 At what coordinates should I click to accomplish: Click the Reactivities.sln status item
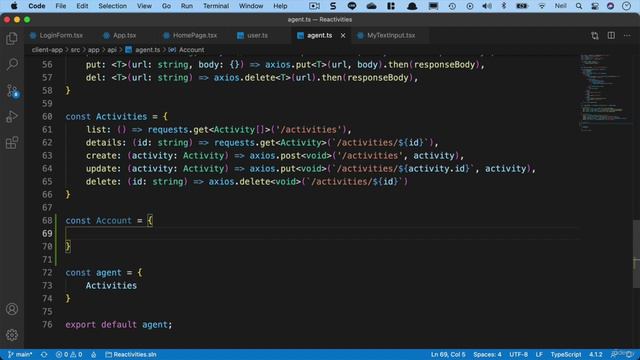click(x=131, y=354)
